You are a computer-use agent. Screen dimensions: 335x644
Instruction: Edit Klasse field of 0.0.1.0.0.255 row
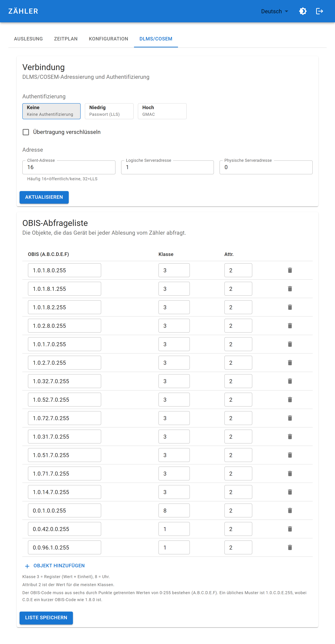coord(174,511)
